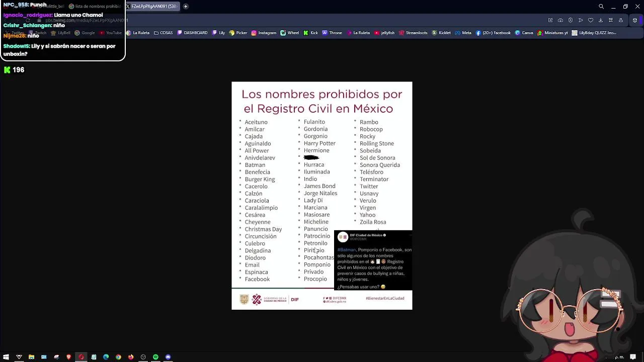Image resolution: width=644 pixels, height=362 pixels.
Task: Open the easy setup sliders icon
Action: coord(611,20)
